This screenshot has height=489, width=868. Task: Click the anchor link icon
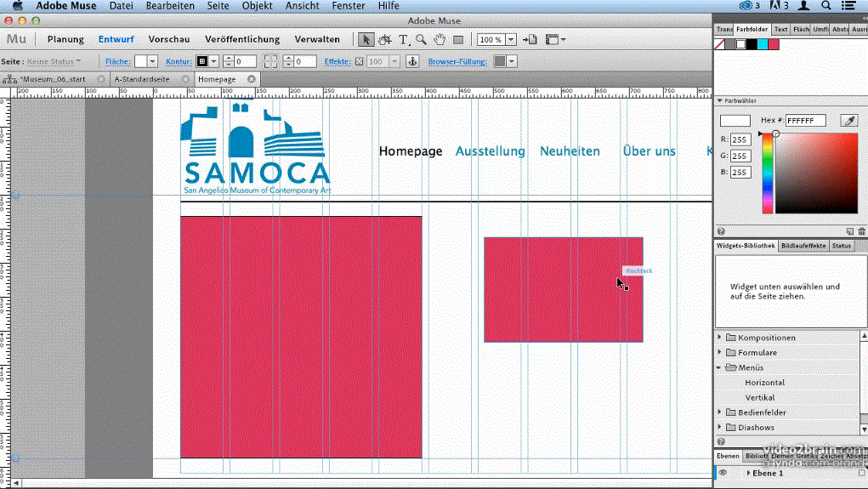pyautogui.click(x=412, y=61)
